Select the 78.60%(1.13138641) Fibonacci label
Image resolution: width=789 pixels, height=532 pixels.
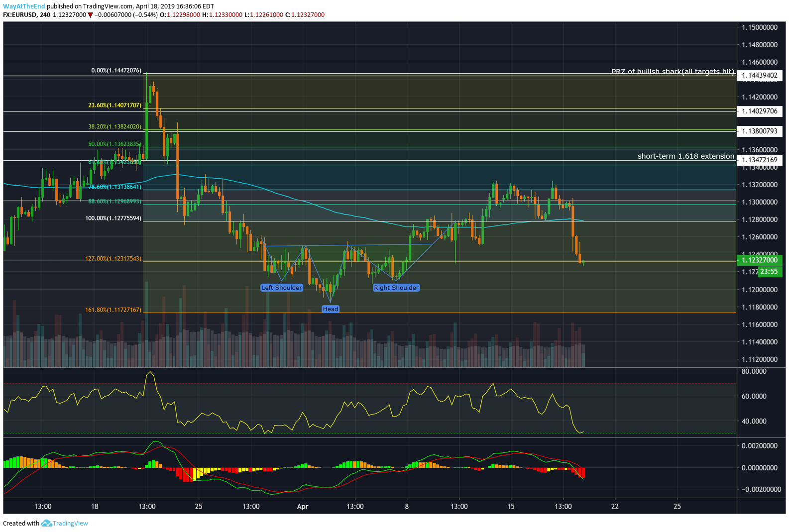tap(115, 187)
